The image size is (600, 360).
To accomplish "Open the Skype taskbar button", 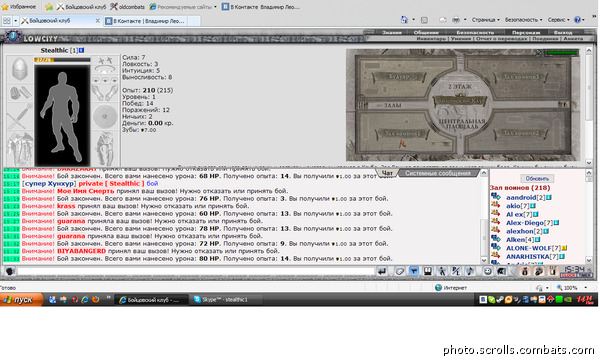I will pyautogui.click(x=226, y=300).
